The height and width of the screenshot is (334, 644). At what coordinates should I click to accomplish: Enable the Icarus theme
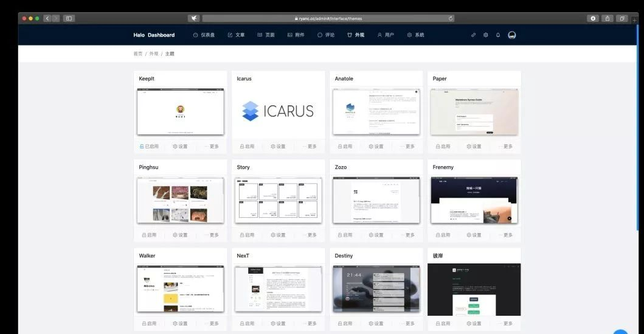pyautogui.click(x=247, y=146)
